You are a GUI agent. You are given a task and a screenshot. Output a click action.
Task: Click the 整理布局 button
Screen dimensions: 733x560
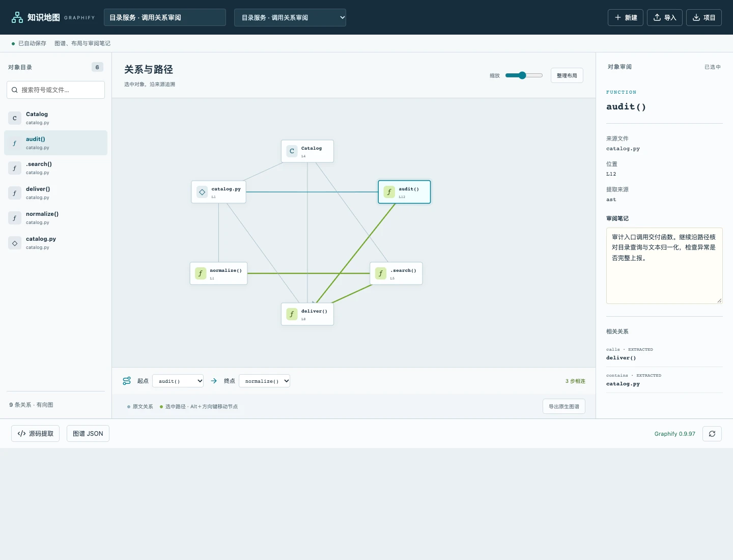(x=567, y=75)
